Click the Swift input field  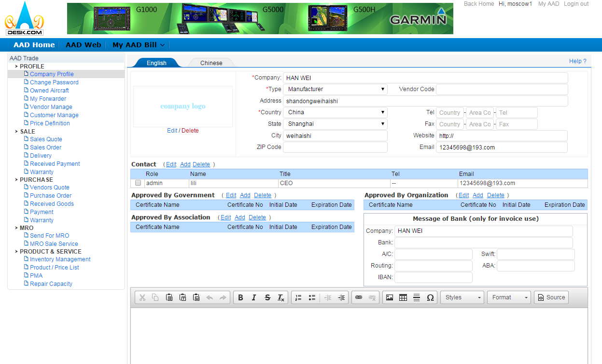pos(536,254)
